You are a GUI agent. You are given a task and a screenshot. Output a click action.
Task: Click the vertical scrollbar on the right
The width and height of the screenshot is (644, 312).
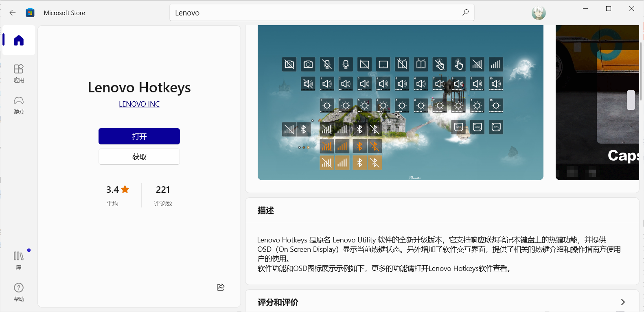(641, 71)
